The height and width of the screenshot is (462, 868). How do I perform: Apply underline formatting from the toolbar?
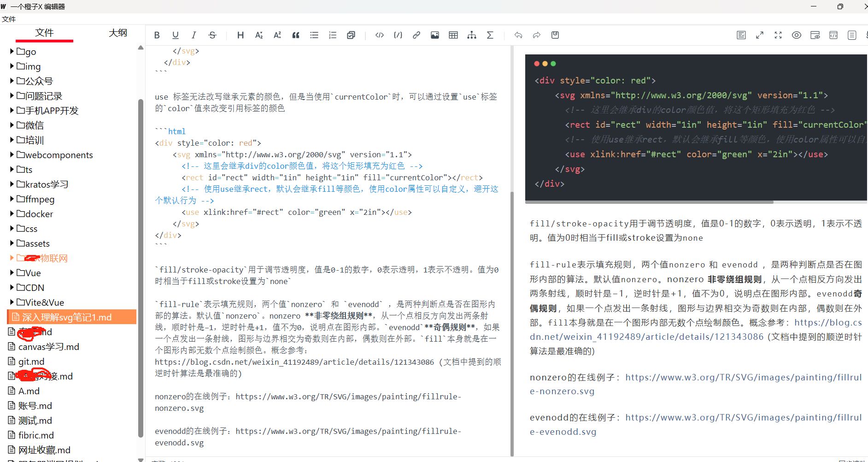tap(176, 35)
